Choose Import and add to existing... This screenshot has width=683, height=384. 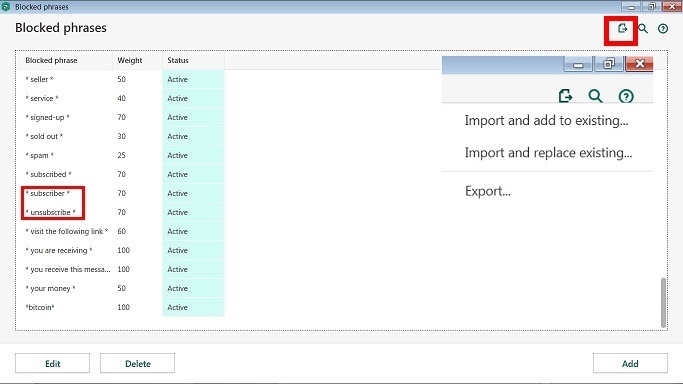pyautogui.click(x=546, y=120)
